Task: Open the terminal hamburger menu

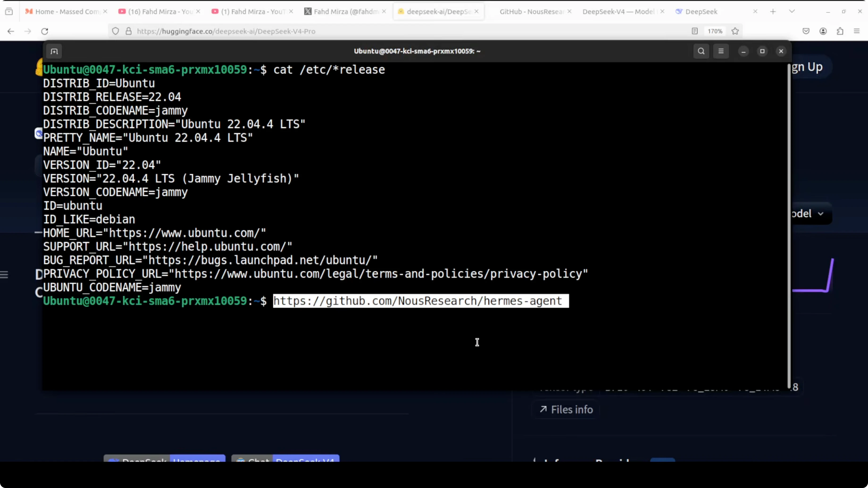Action: click(x=721, y=51)
